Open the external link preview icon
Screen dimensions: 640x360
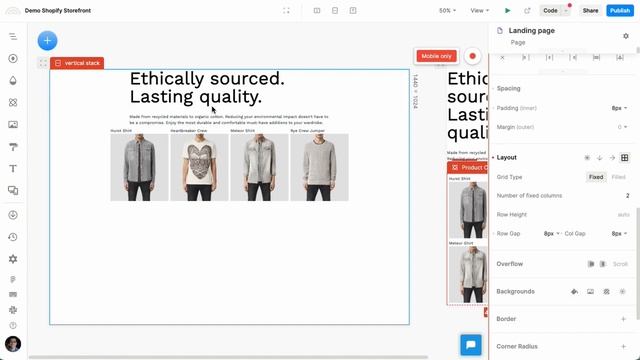pos(527,11)
